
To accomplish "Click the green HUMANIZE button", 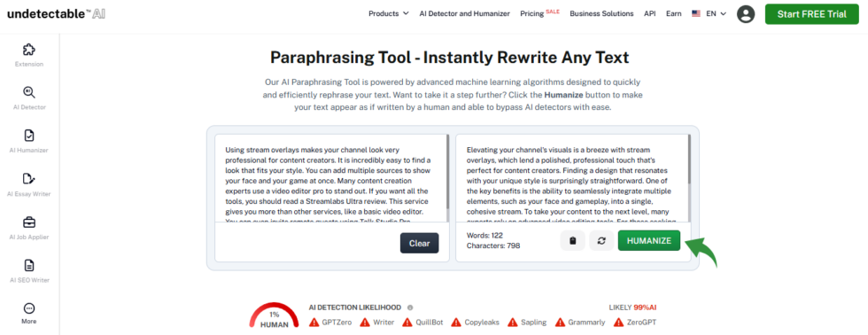I will pyautogui.click(x=648, y=241).
